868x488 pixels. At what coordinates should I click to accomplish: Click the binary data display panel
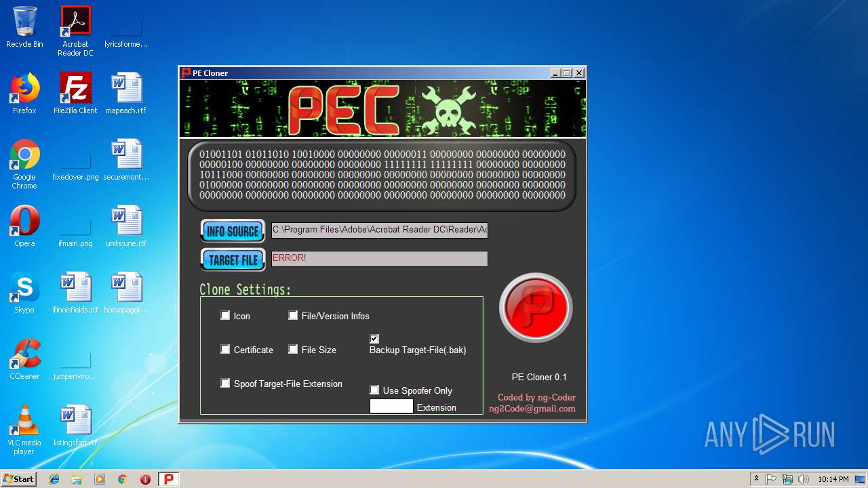point(382,175)
